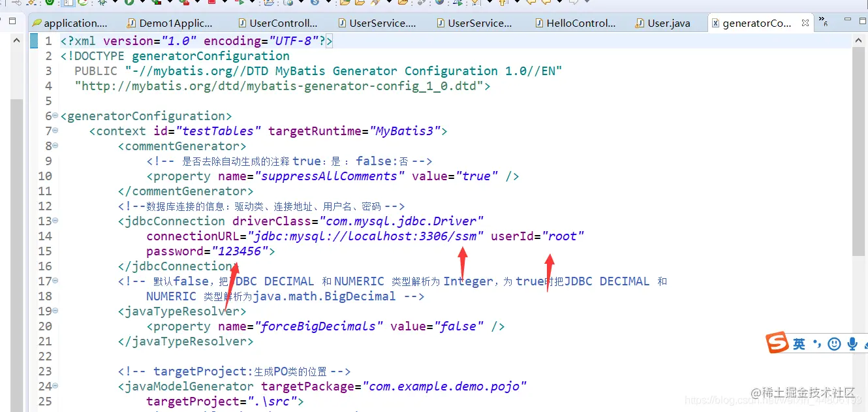868x412 pixels.
Task: Click the userId value "root"
Action: tap(563, 236)
